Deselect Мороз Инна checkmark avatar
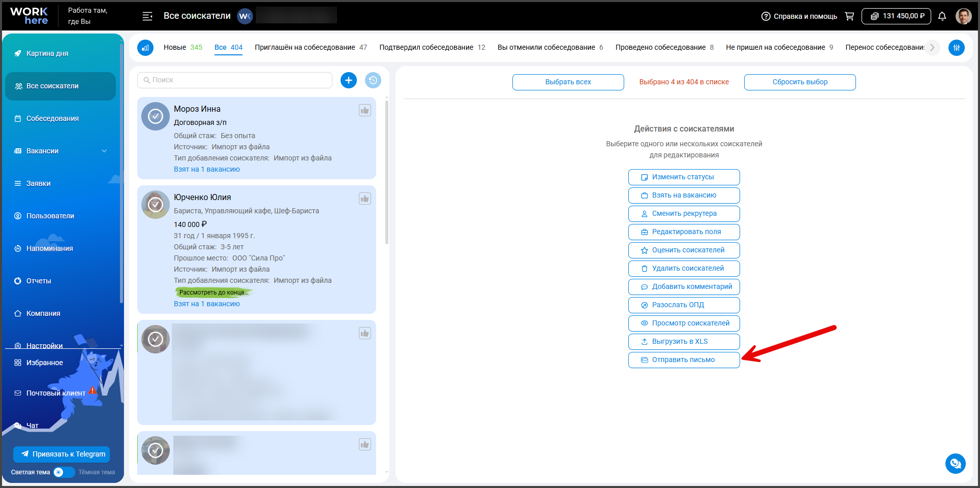 pos(156,116)
